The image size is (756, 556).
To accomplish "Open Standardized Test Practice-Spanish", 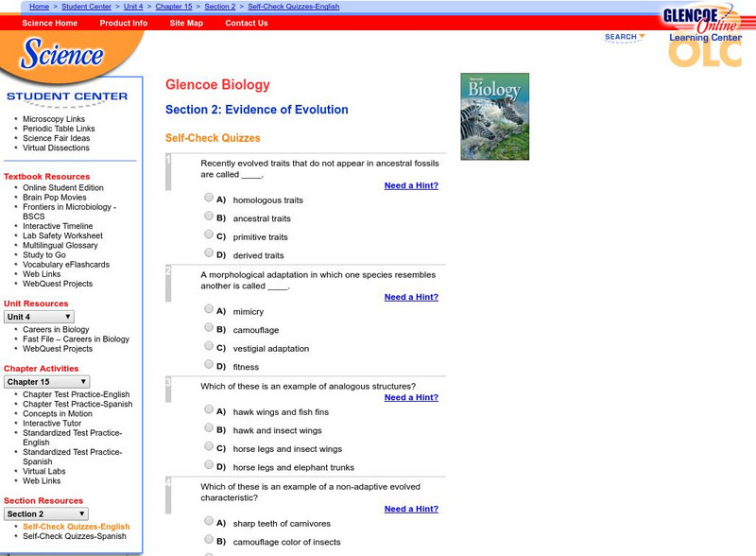I will click(73, 457).
